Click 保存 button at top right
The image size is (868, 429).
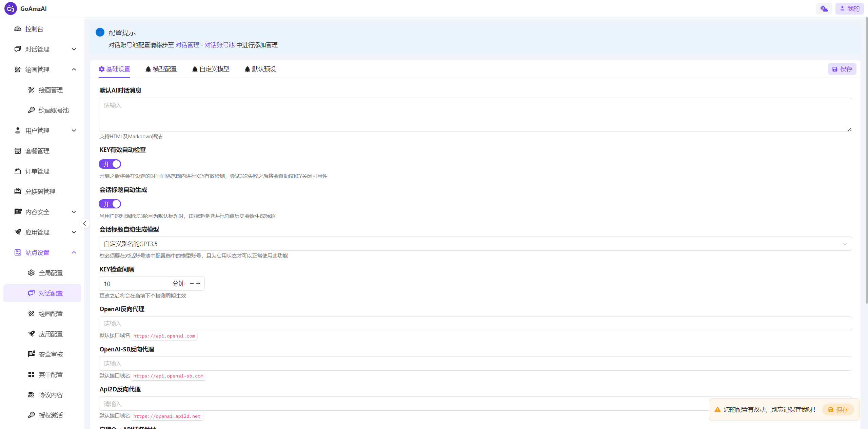(842, 69)
